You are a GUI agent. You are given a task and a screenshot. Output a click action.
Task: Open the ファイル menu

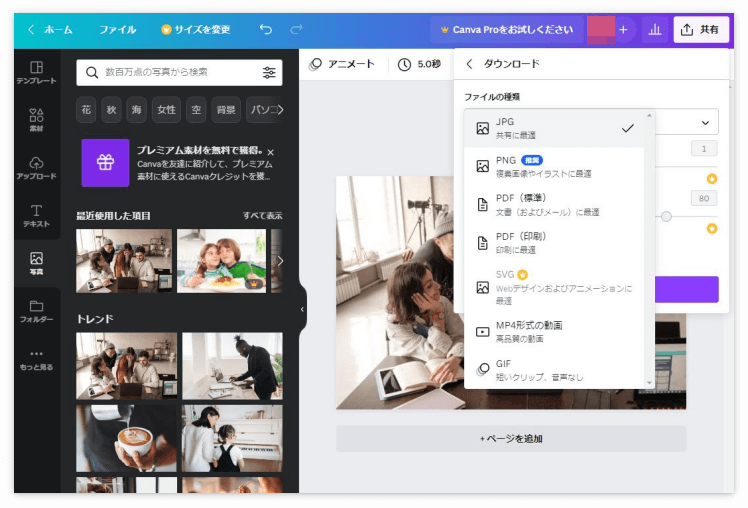click(x=117, y=30)
